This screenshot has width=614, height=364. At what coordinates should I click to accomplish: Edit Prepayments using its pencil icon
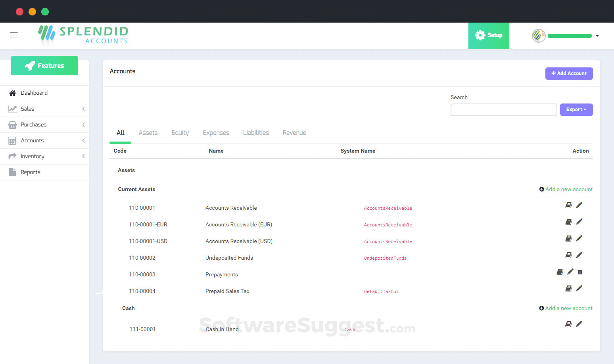tap(570, 272)
